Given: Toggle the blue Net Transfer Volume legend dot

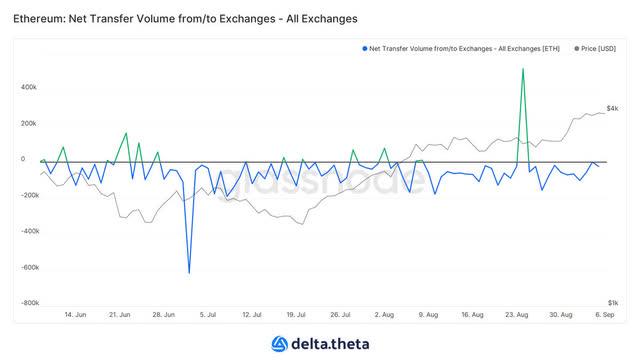Looking at the screenshot, I should pyautogui.click(x=364, y=49).
